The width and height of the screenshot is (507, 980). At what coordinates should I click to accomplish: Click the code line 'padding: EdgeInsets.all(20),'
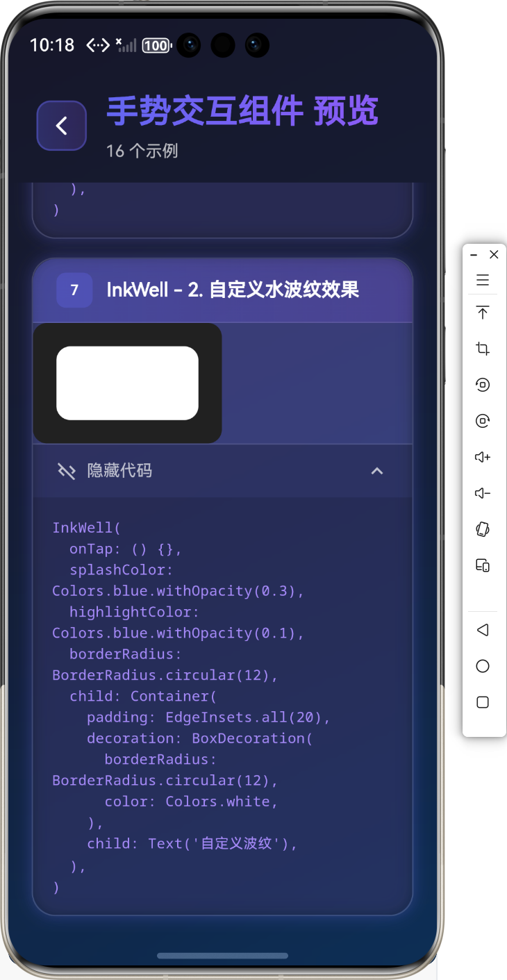point(209,717)
